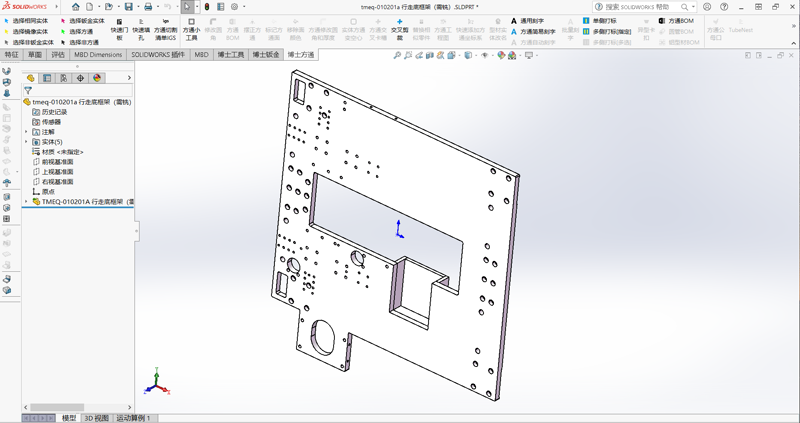Click the feature tree filter funnel icon
The width and height of the screenshot is (800, 423).
[28, 91]
